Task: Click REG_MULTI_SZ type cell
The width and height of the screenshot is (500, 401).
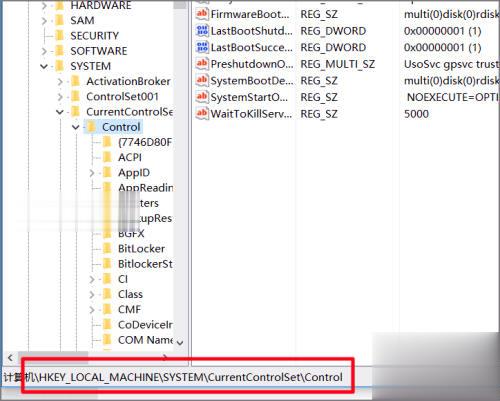Action: (x=338, y=64)
